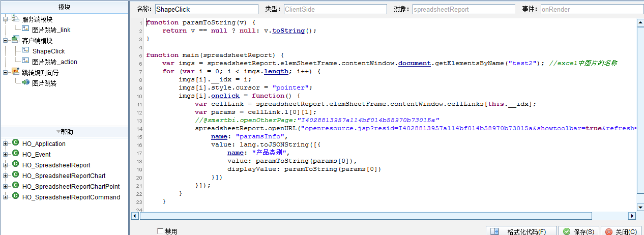Click the HO_SpreadsheetReportCommand label text
This screenshot has width=644, height=235.
(71, 197)
